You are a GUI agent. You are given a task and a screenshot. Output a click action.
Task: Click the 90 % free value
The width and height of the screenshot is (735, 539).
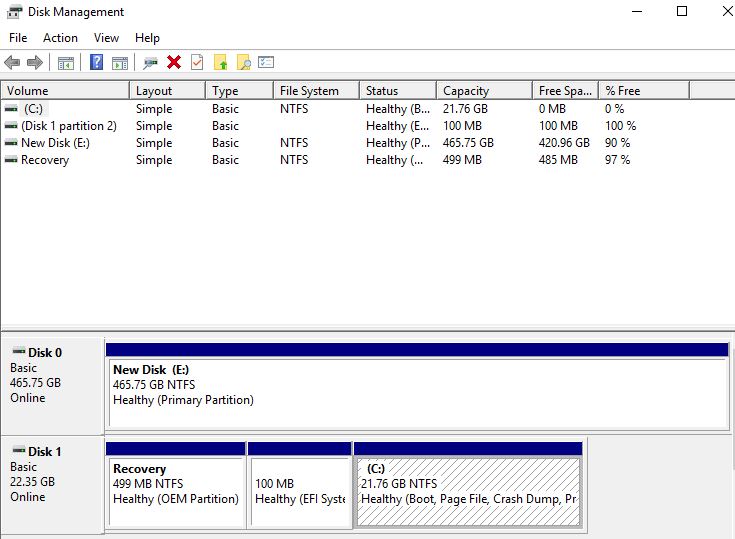617,143
